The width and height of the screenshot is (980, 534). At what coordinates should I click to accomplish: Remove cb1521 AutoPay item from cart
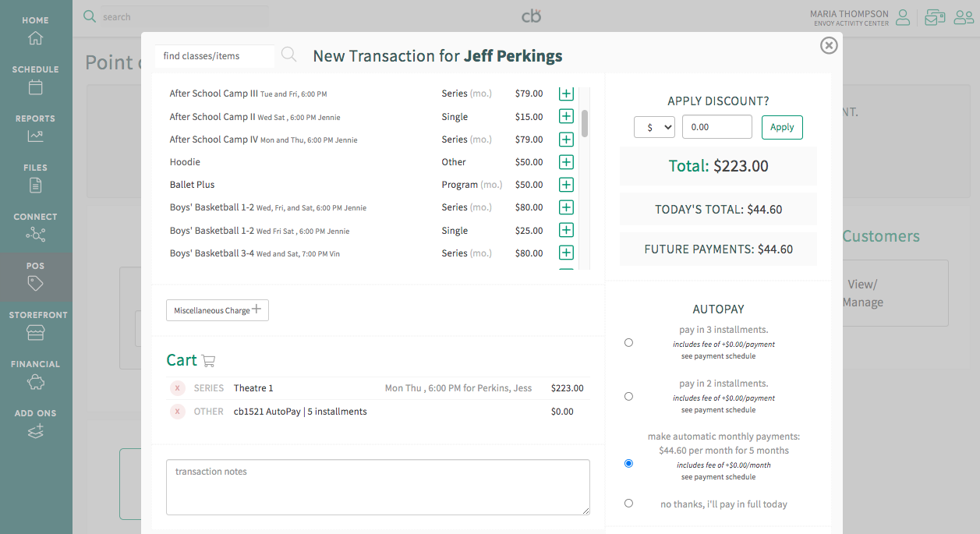click(178, 412)
